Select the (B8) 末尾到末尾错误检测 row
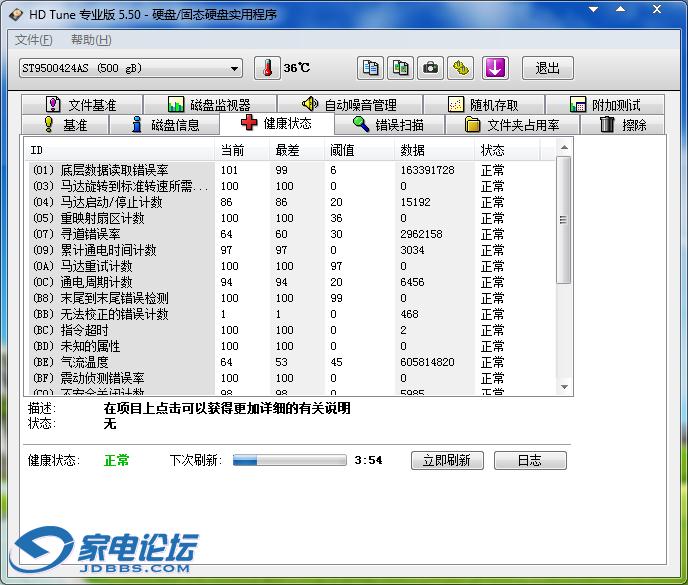 (292, 298)
